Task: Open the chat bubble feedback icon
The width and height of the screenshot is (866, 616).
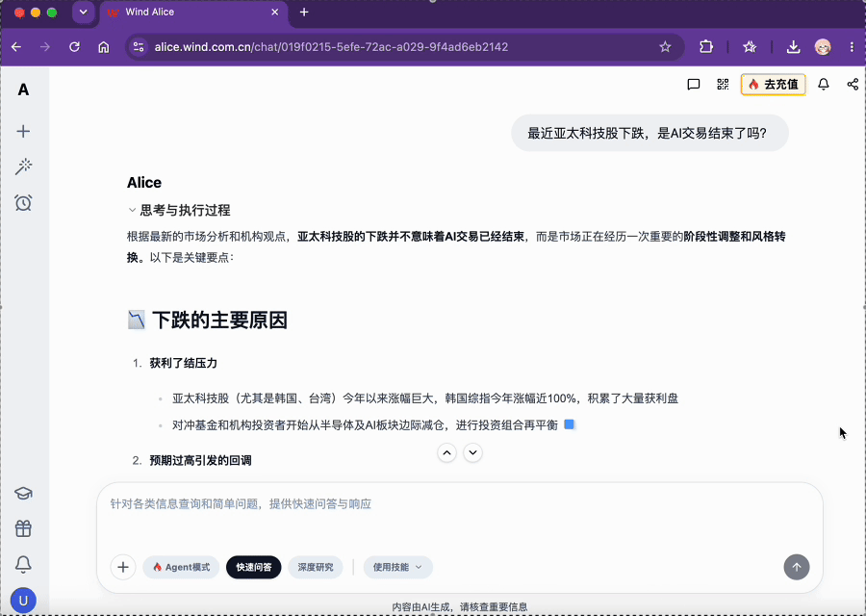Action: 694,85
